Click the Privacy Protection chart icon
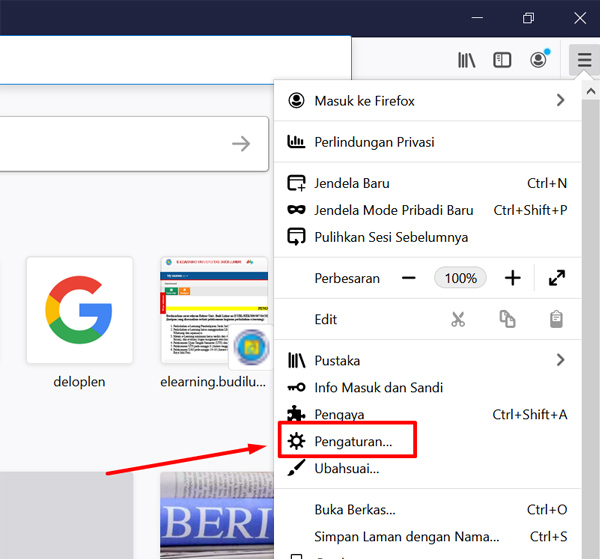The image size is (600, 559). (296, 142)
